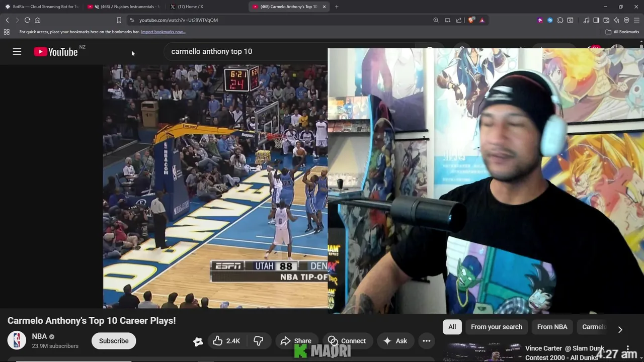The height and width of the screenshot is (362, 644).
Task: Open Brave Rewards triangle icon
Action: 482,20
